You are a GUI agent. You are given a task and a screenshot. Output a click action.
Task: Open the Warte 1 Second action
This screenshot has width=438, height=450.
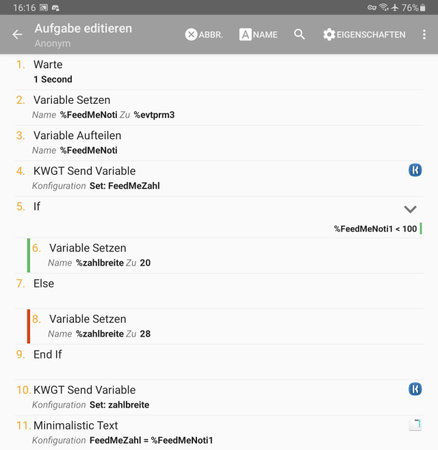(x=219, y=72)
